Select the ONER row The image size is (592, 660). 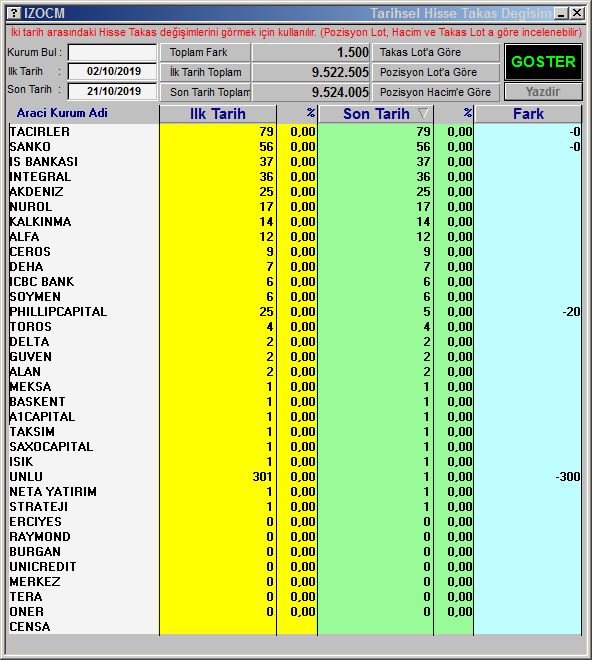pos(295,612)
